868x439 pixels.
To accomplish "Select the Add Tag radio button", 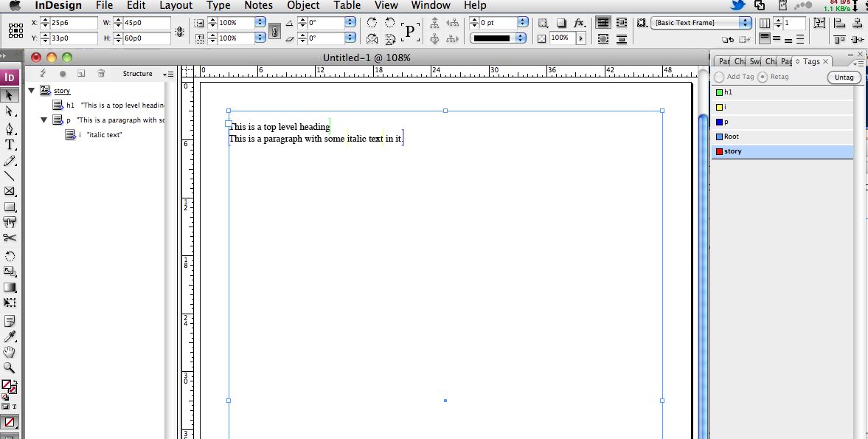I will 719,77.
